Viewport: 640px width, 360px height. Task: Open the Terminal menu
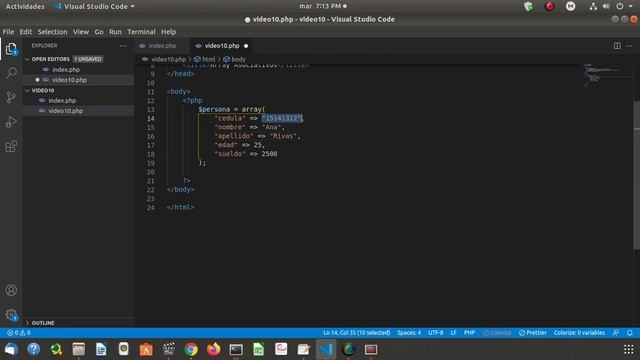tap(141, 32)
